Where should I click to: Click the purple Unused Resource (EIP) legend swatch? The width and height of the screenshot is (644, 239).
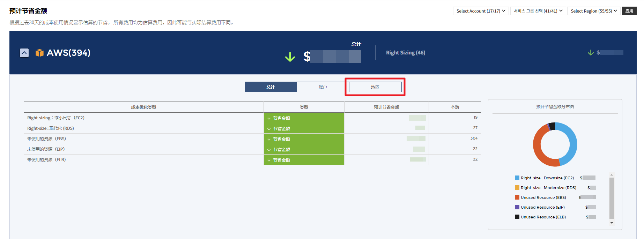(517, 207)
